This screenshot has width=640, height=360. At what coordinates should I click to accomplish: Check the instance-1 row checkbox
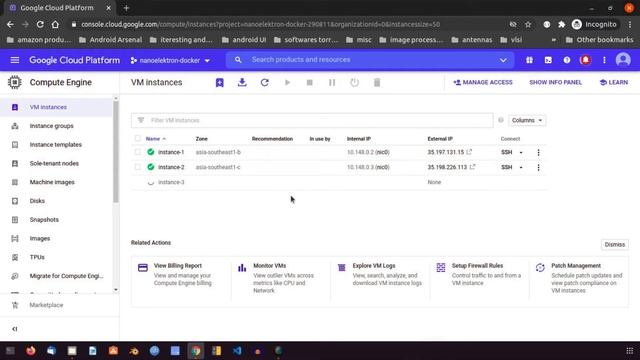138,152
